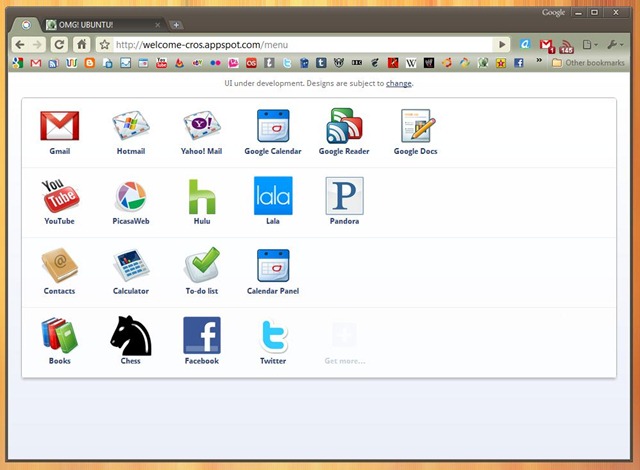Viewport: 640px width, 470px height.
Task: Open the YouTube bookmark in bookmarks bar
Action: 162,63
